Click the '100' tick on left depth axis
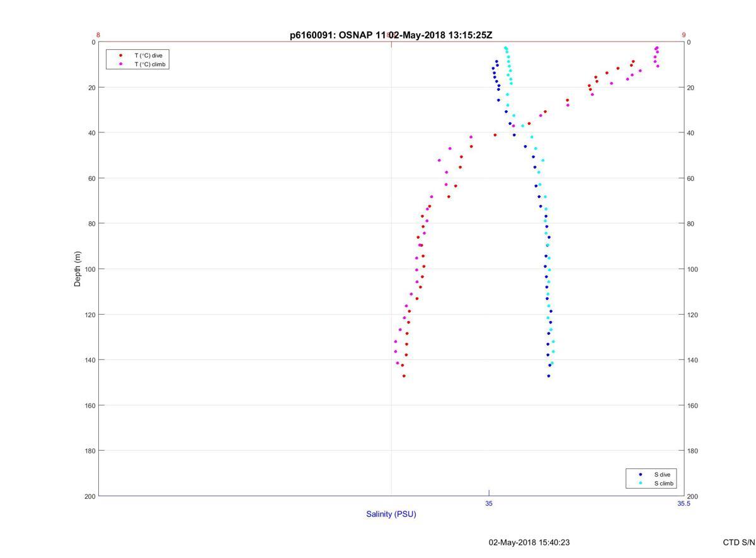The height and width of the screenshot is (558, 756). click(x=89, y=269)
